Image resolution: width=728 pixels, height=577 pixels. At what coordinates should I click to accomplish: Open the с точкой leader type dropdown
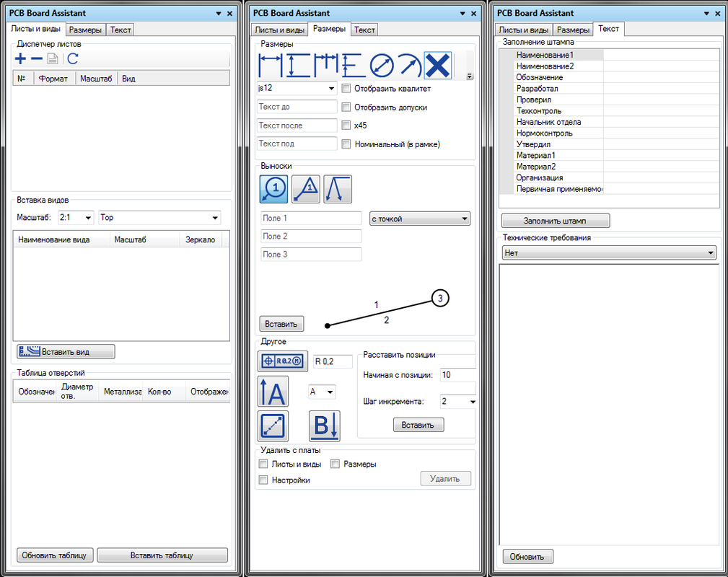420,219
